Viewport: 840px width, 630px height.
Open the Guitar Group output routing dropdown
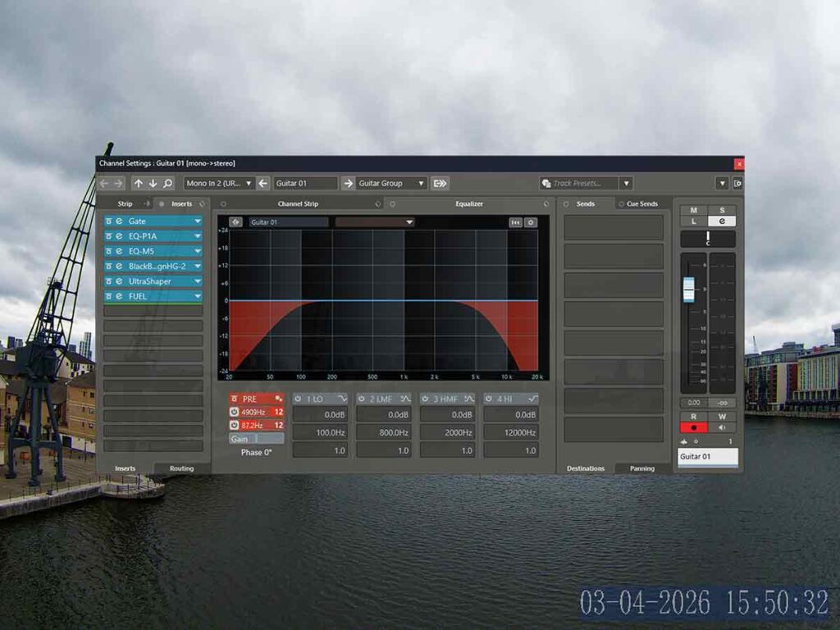[x=421, y=184]
